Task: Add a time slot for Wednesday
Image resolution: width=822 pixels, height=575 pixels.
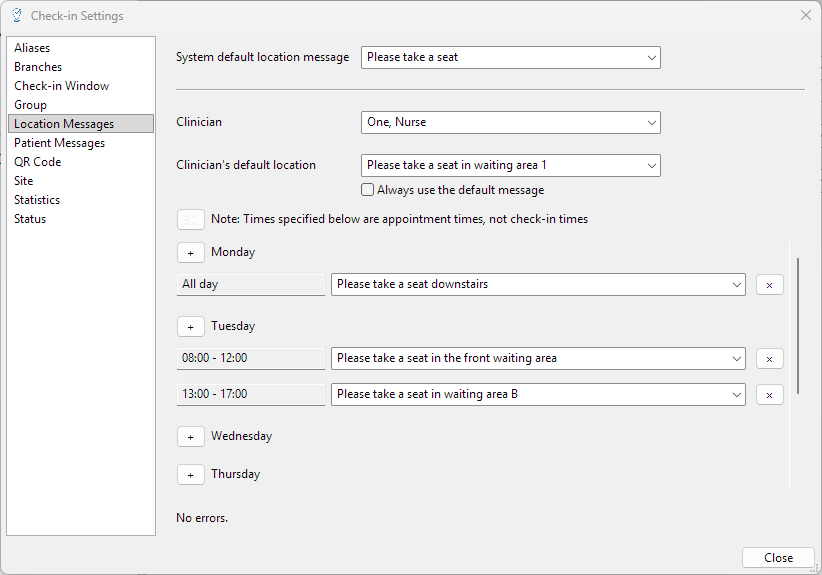Action: tap(190, 437)
